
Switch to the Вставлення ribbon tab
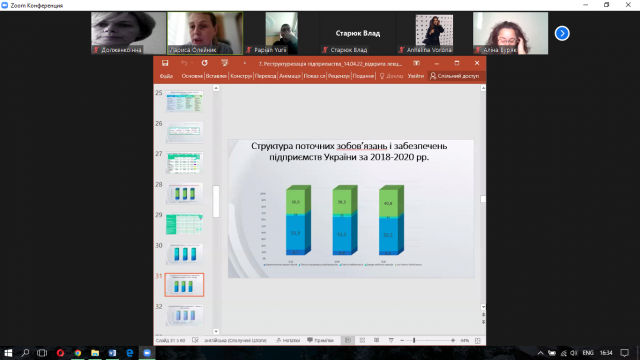216,76
